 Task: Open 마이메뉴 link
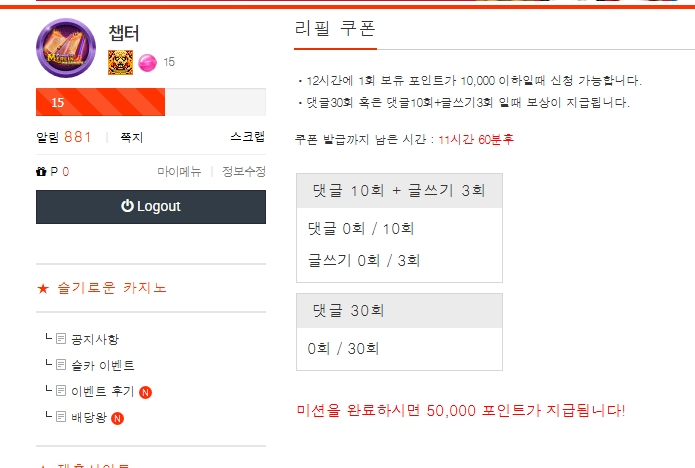179,172
